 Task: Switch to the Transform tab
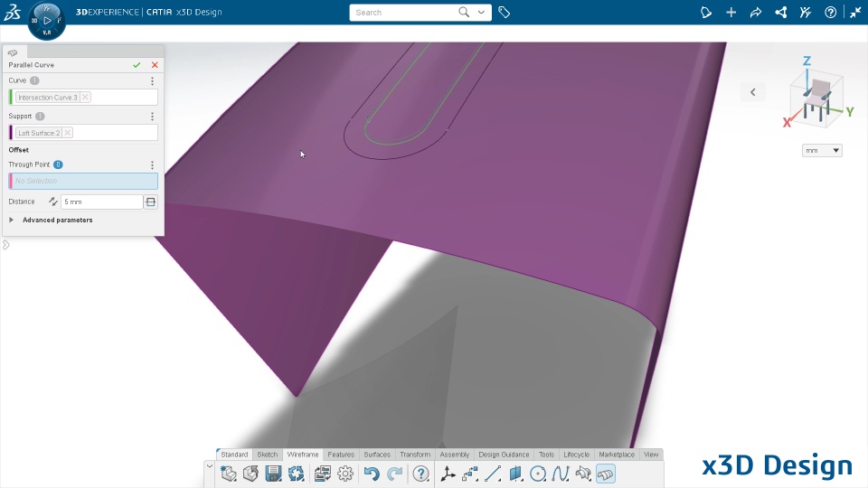[415, 455]
